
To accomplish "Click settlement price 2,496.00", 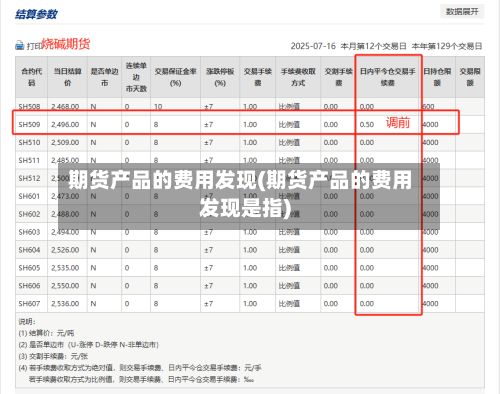I will [65, 125].
